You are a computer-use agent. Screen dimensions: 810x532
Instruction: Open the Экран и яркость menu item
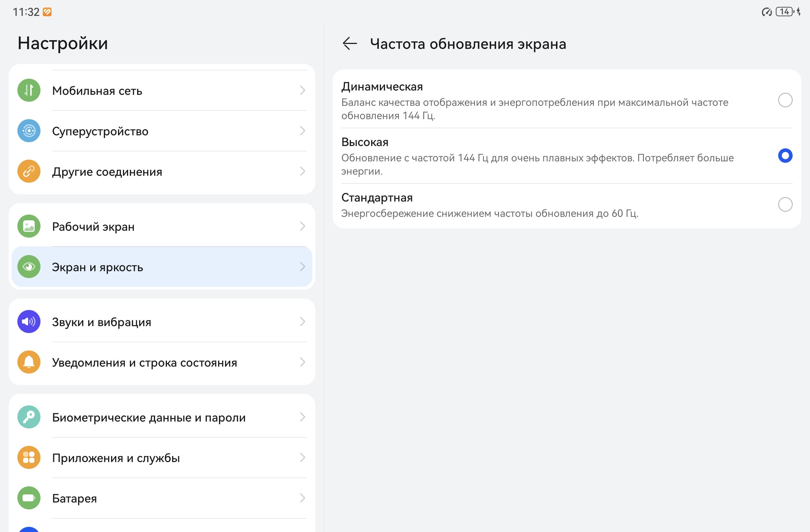tap(98, 267)
